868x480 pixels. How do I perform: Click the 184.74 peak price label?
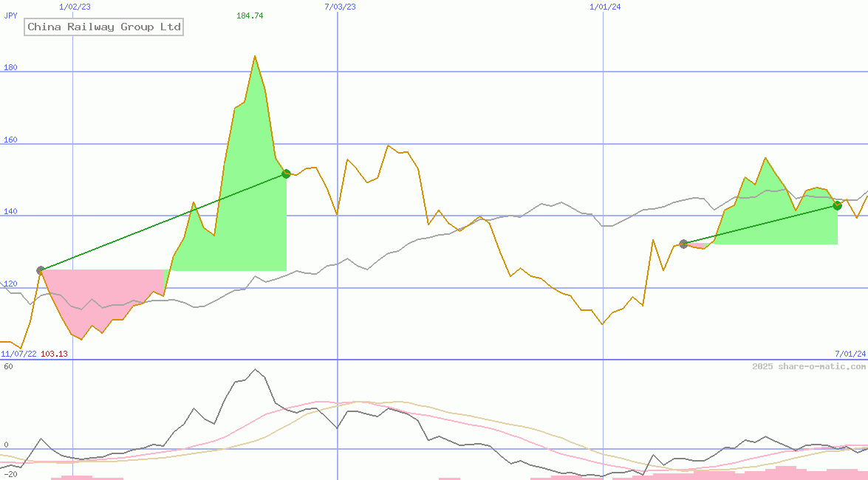pos(249,14)
